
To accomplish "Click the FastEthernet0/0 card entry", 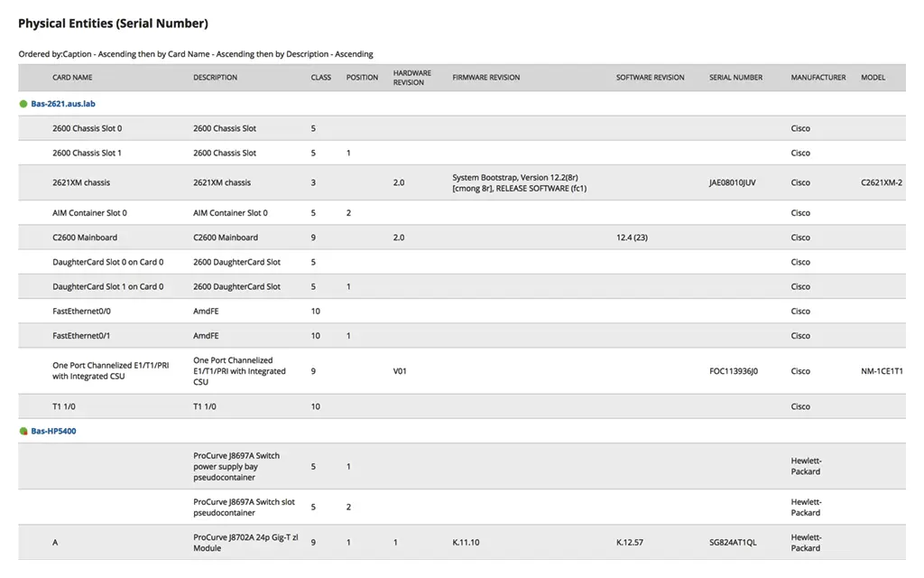I will click(x=81, y=312).
